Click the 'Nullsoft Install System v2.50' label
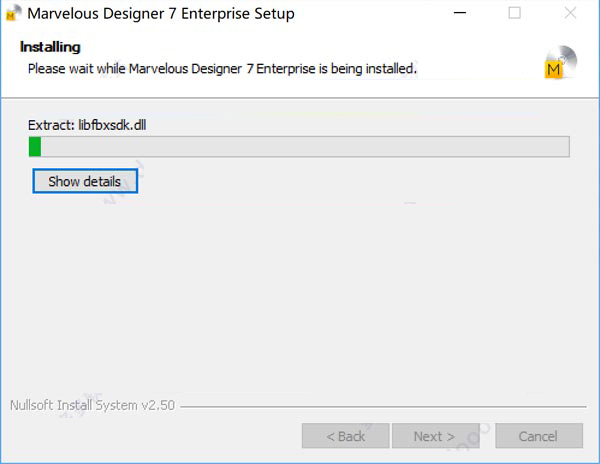The height and width of the screenshot is (464, 600). point(92,406)
